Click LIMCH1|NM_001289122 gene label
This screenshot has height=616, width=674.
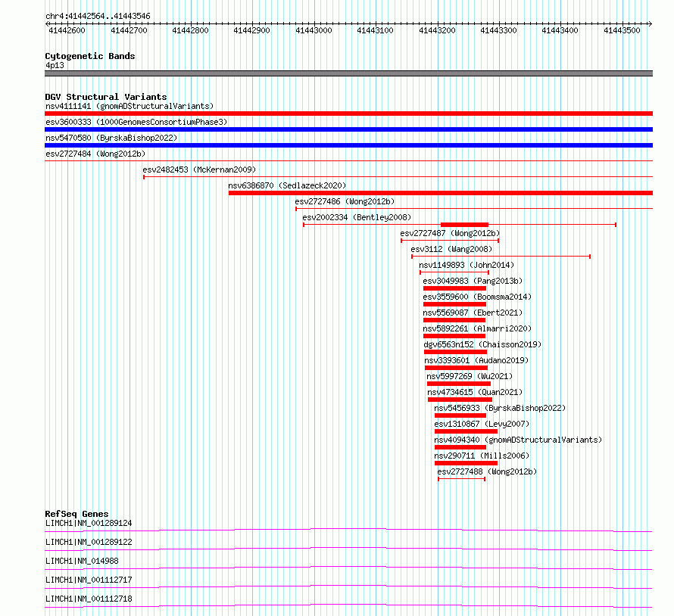point(89,542)
